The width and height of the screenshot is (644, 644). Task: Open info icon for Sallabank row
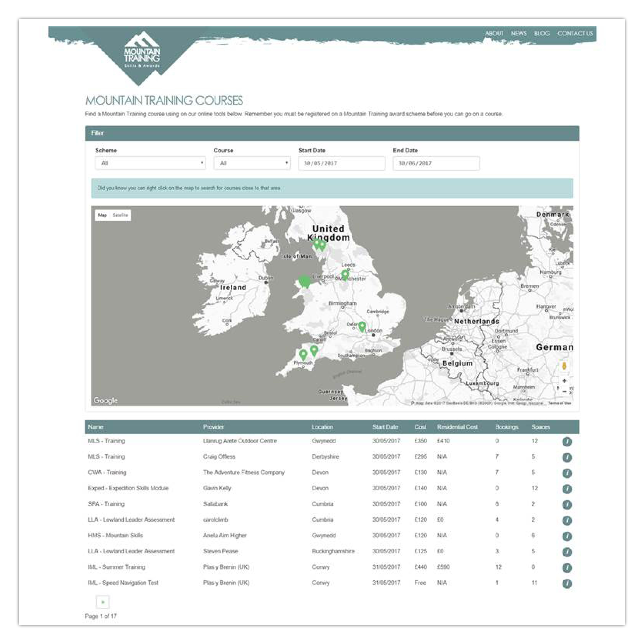[x=567, y=505]
